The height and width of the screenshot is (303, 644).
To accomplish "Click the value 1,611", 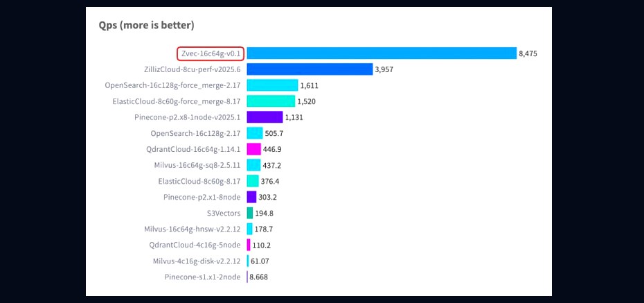I will [x=310, y=86].
